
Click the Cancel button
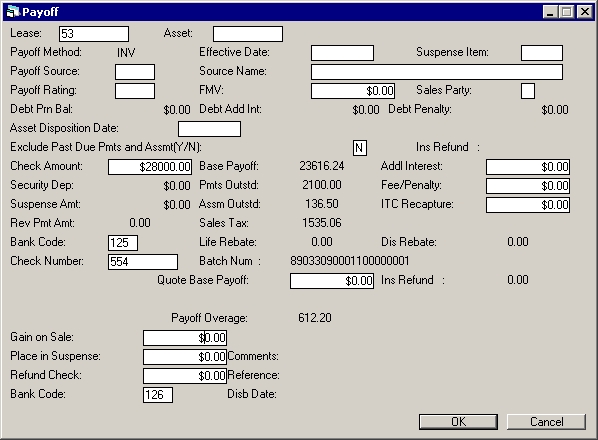point(546,422)
